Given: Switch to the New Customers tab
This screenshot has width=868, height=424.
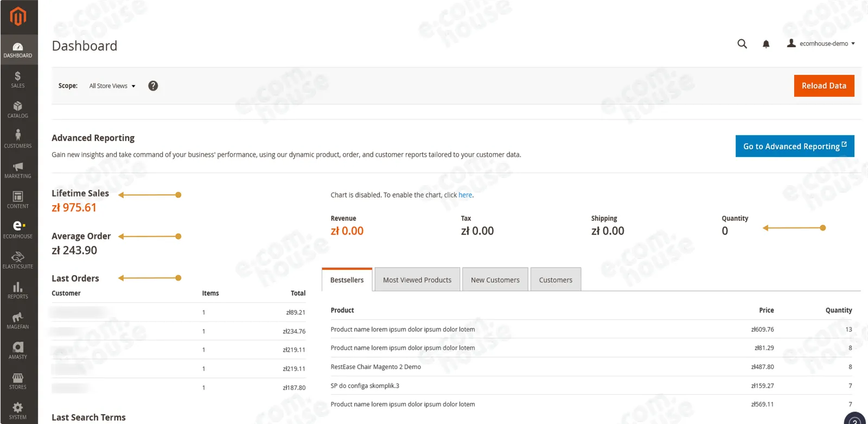Looking at the screenshot, I should (x=495, y=280).
